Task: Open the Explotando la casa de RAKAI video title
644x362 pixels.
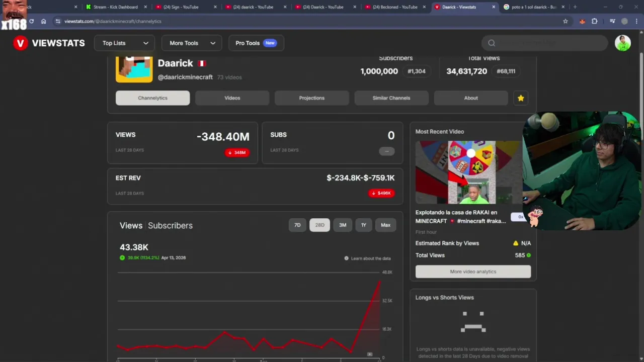Action: pos(460,217)
